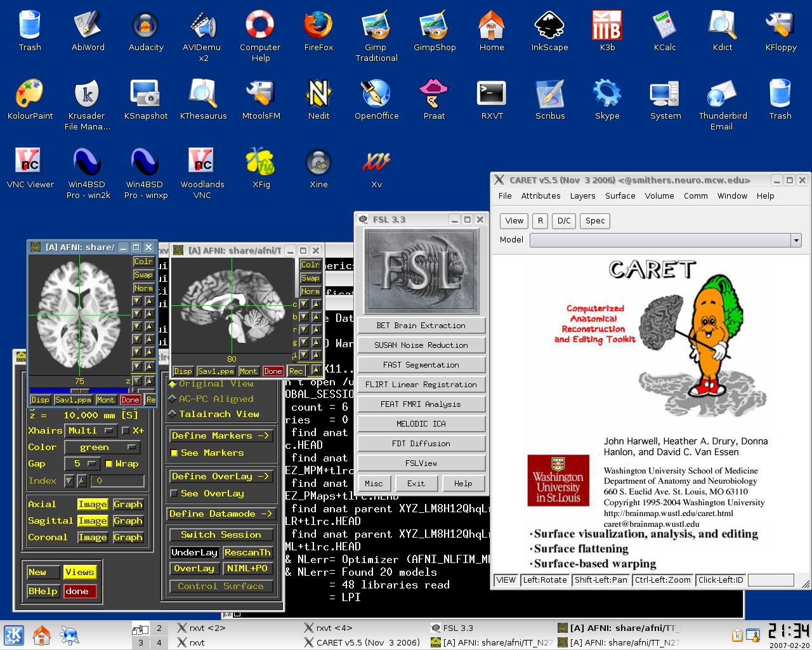812x650 pixels.
Task: Expand the Define Datamode panel
Action: (221, 514)
